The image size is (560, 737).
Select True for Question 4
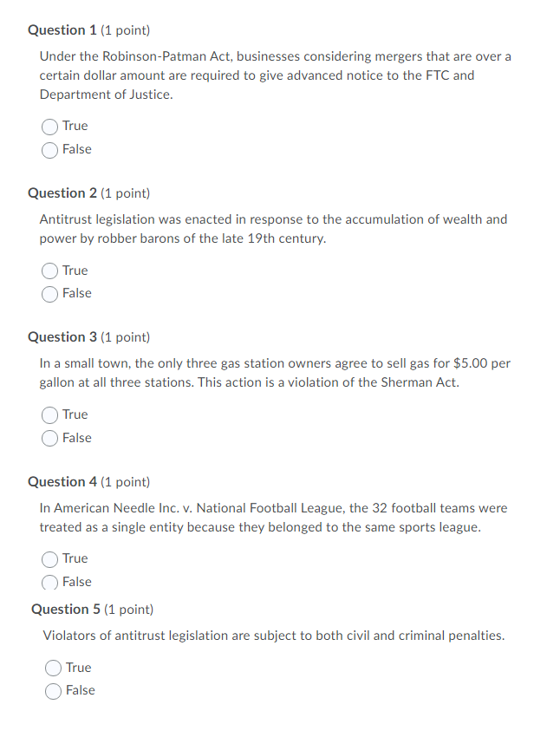pos(50,558)
